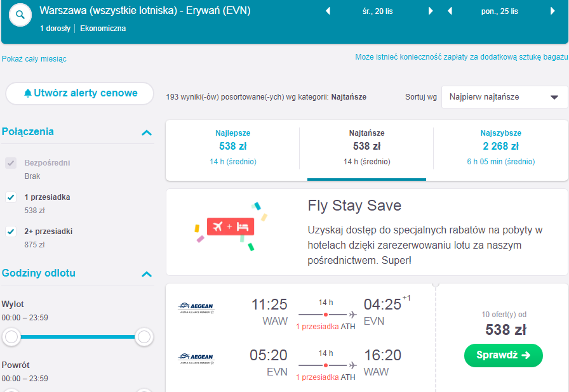Screen dimensions: 569x392
Task: Go to previous return date arrow
Action: (x=450, y=11)
